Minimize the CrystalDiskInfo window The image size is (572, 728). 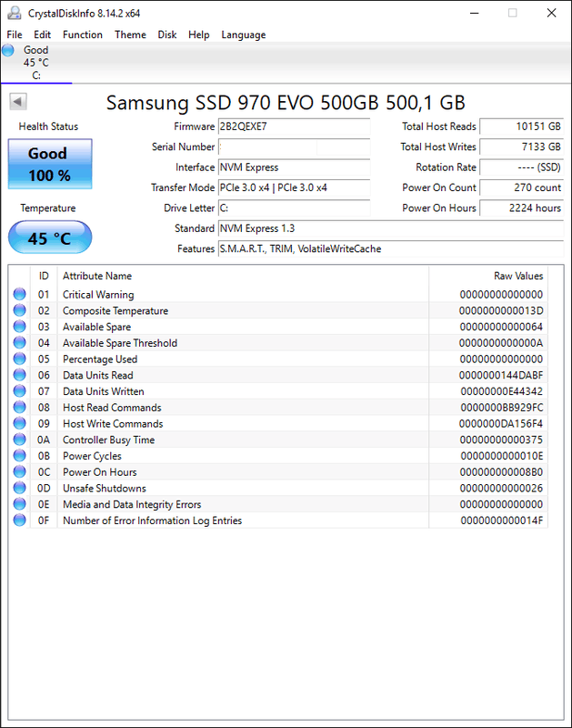(x=474, y=13)
